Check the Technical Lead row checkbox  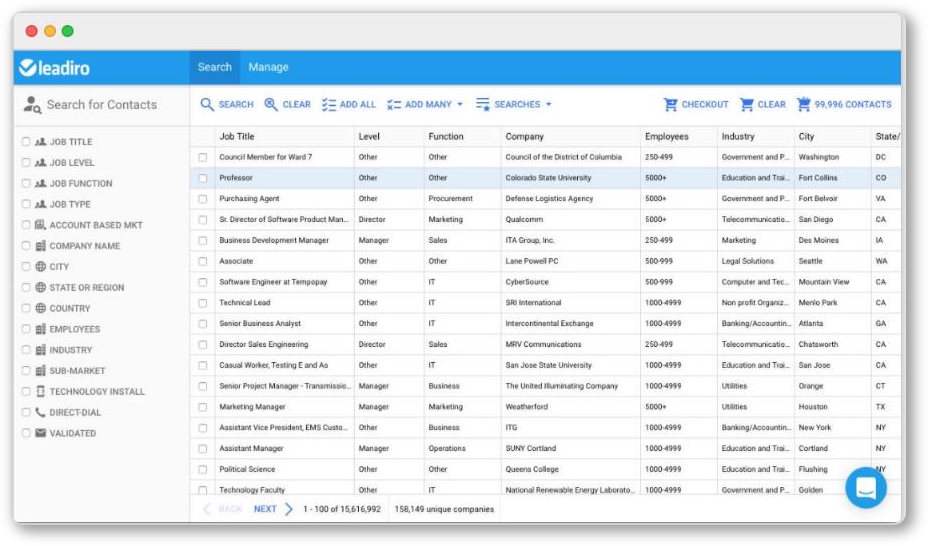tap(202, 303)
